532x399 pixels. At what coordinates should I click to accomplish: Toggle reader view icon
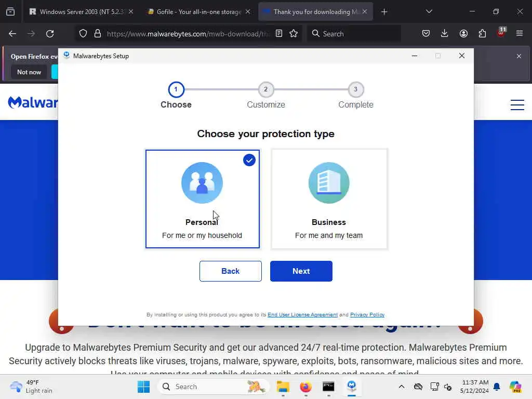tap(278, 34)
